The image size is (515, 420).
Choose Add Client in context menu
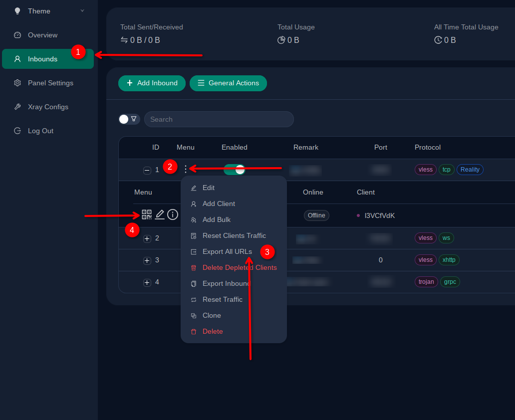pyautogui.click(x=219, y=204)
